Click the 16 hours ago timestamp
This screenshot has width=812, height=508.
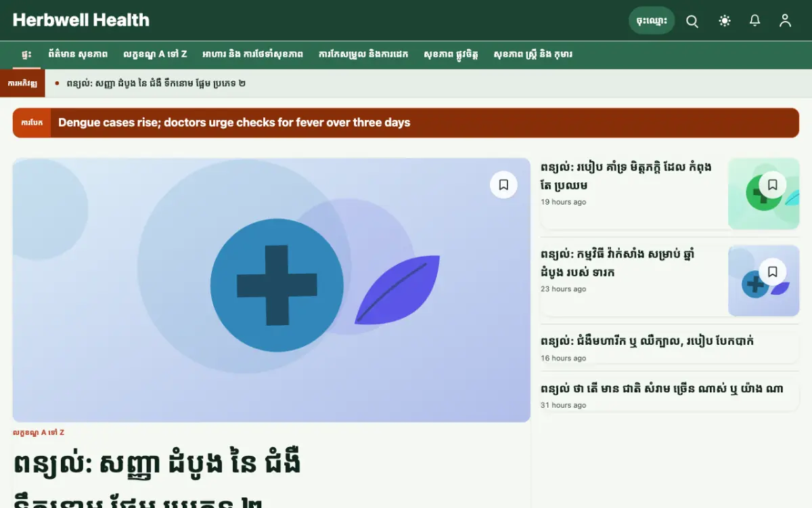(x=563, y=358)
